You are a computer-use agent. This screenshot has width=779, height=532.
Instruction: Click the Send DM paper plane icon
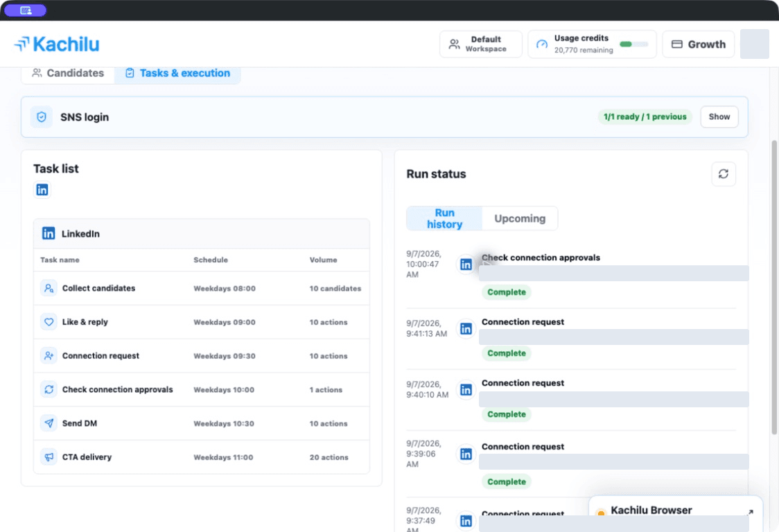(49, 423)
